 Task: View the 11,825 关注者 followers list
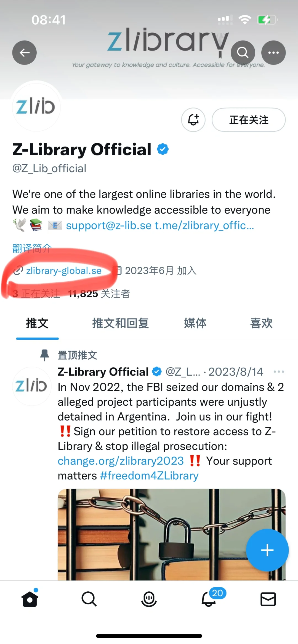[x=99, y=294]
